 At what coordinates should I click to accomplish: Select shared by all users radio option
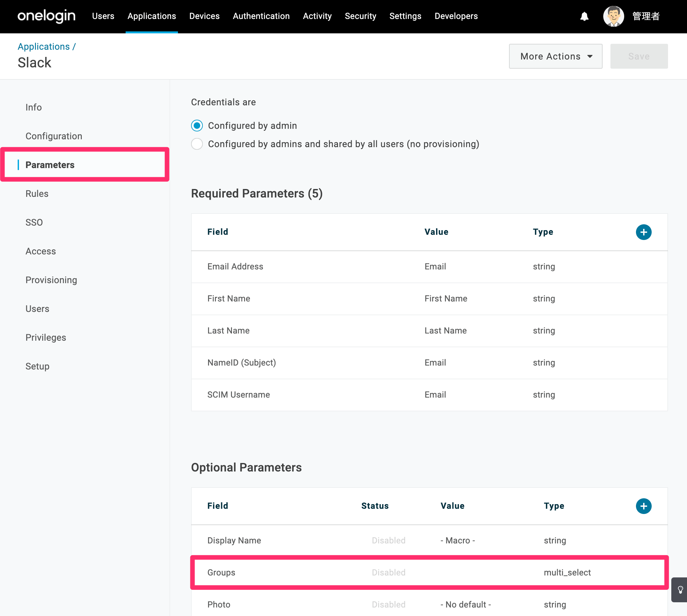tap(197, 144)
